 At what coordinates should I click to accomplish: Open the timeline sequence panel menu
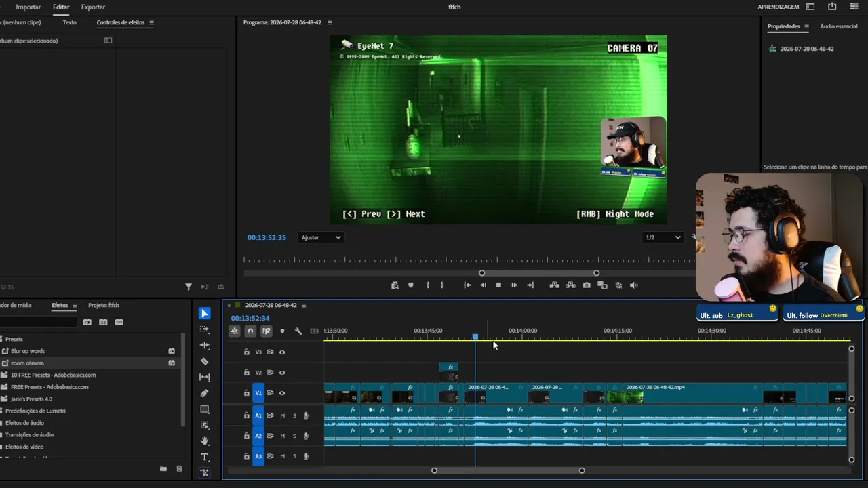coord(304,306)
